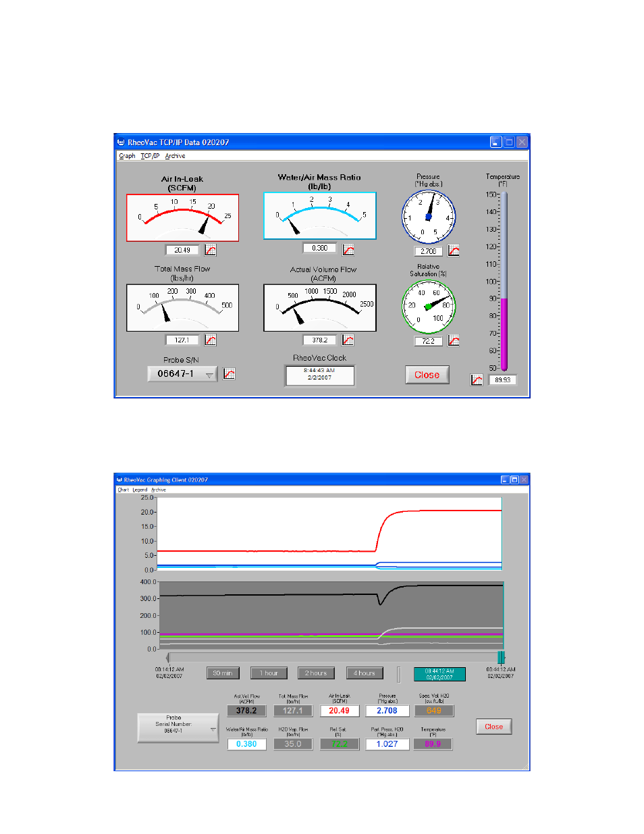Click the RheoVac Clock display
Screen dimensions: 644x834
320,375
